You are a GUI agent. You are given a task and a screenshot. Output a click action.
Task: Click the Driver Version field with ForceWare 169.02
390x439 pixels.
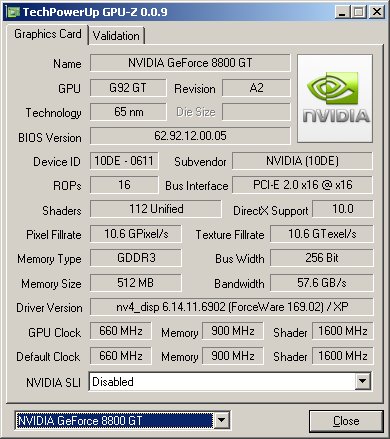click(232, 307)
